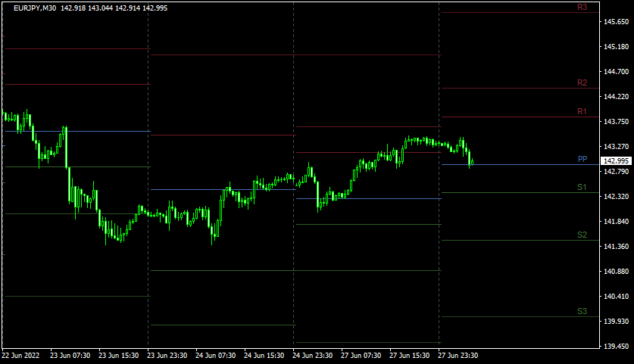Select the R3 pivot level label
The height and width of the screenshot is (364, 634).
[x=582, y=8]
